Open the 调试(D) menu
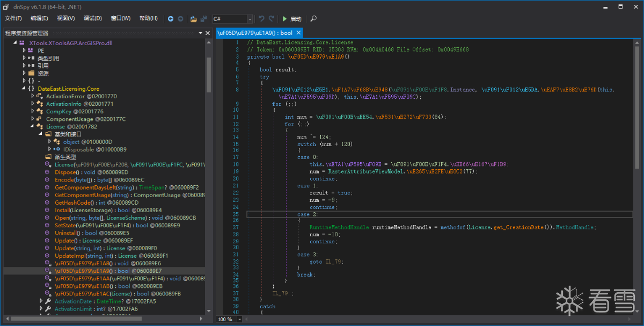The height and width of the screenshot is (326, 644). coord(92,18)
